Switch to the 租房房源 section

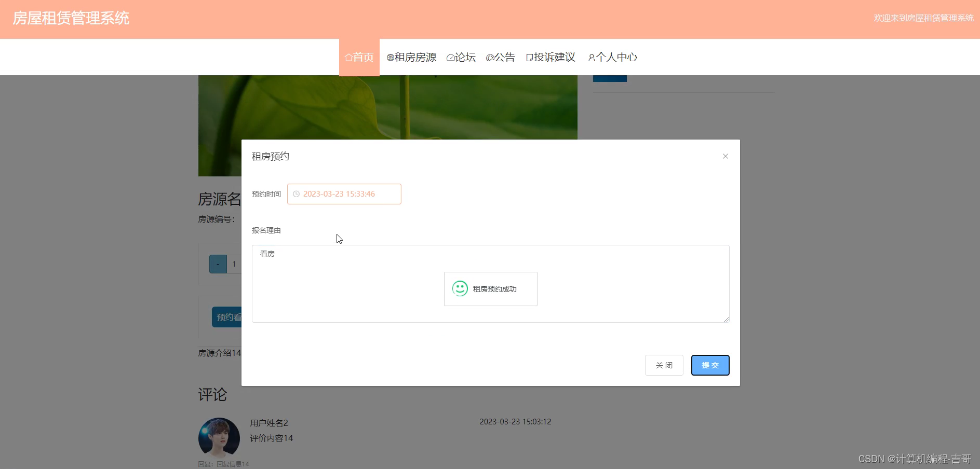[x=412, y=58]
